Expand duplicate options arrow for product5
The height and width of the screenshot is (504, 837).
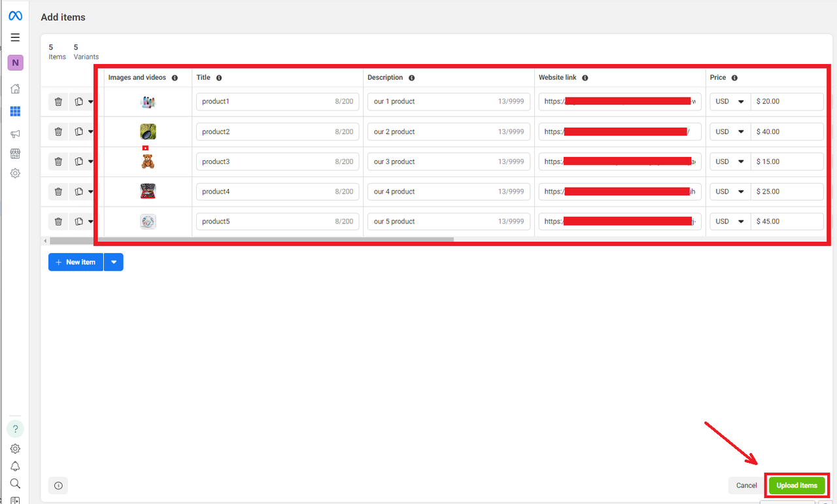tap(91, 222)
